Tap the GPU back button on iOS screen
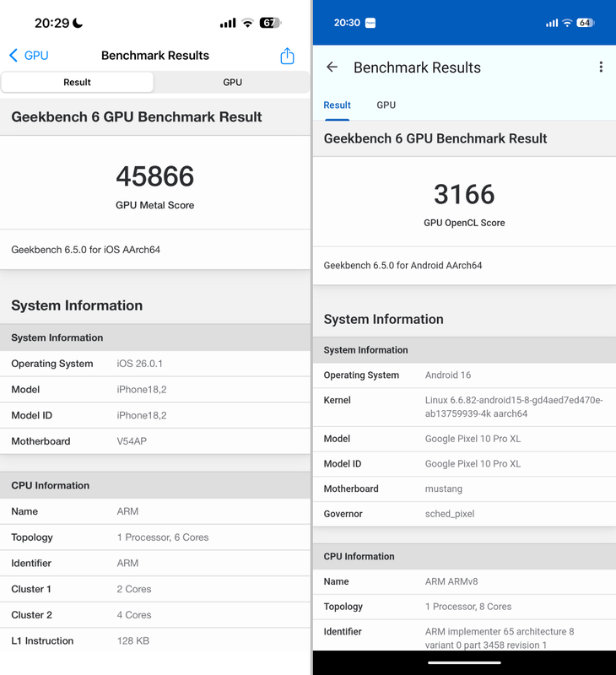This screenshot has width=616, height=675. tap(29, 56)
